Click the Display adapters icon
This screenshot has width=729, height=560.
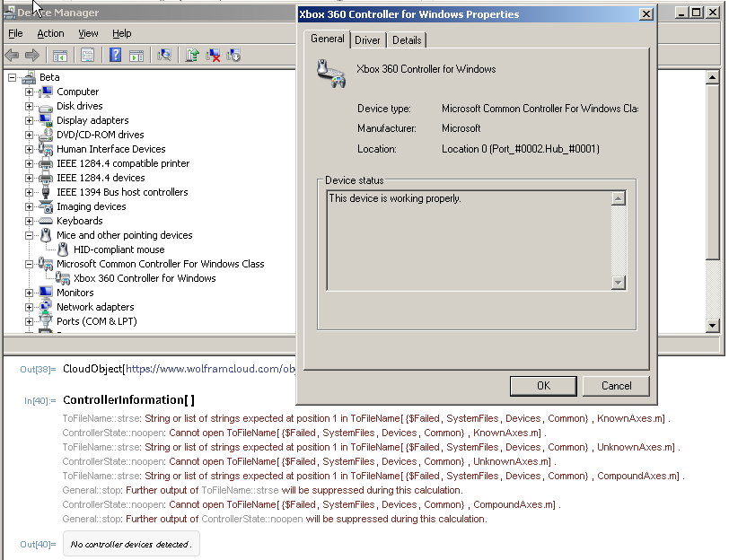46,120
